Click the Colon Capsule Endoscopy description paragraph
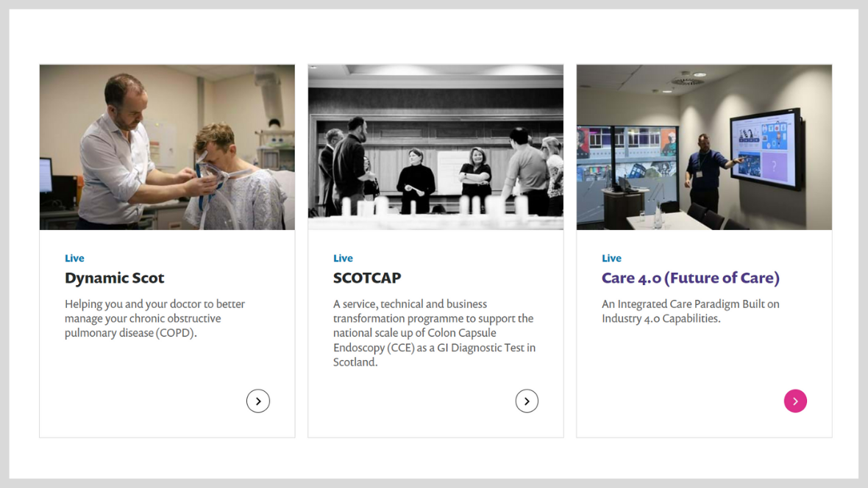This screenshot has height=488, width=868. click(434, 333)
